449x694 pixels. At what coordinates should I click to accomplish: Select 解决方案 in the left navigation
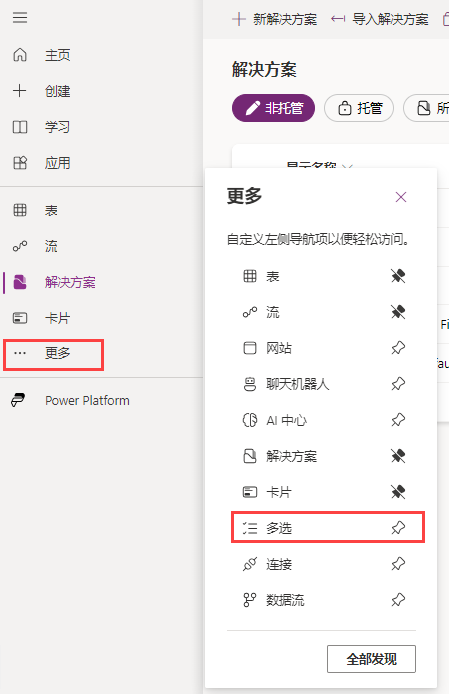coord(70,282)
